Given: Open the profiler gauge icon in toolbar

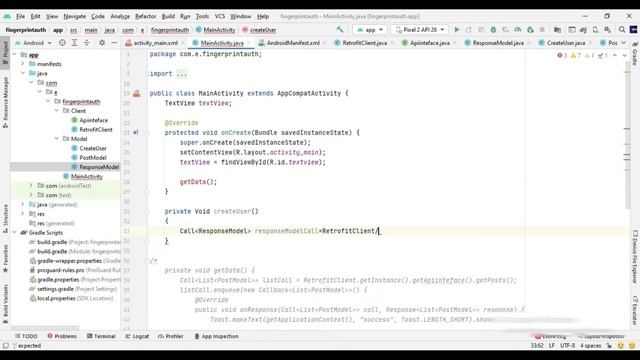Looking at the screenshot, I should pyautogui.click(x=518, y=30).
